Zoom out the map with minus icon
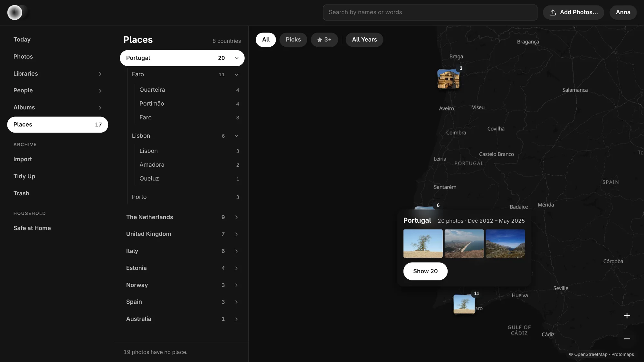 (627, 339)
